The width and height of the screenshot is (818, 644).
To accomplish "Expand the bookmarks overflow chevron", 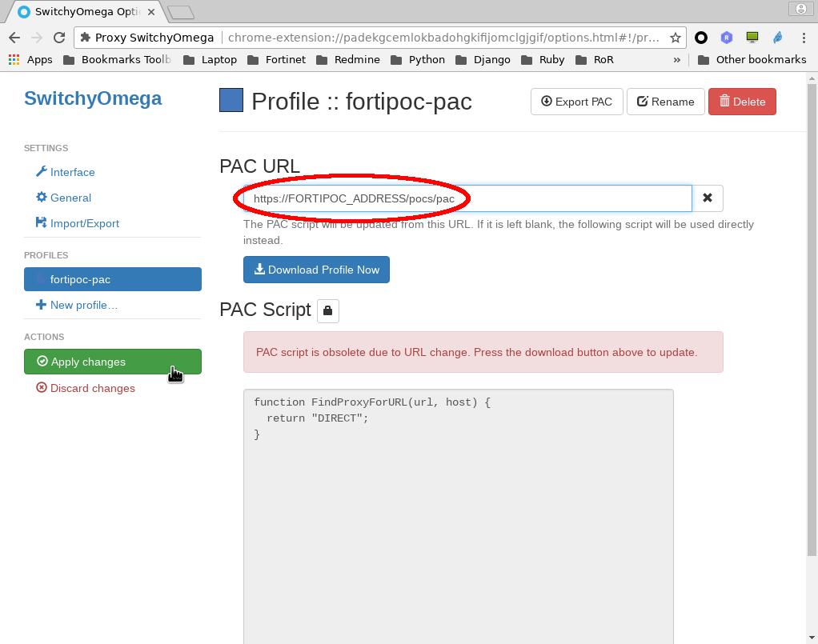I will click(x=677, y=60).
